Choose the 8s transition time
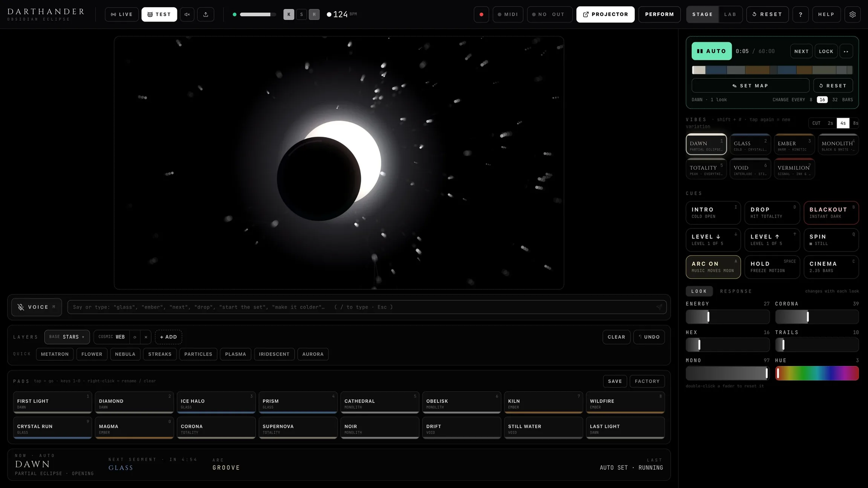The width and height of the screenshot is (868, 488). [855, 123]
